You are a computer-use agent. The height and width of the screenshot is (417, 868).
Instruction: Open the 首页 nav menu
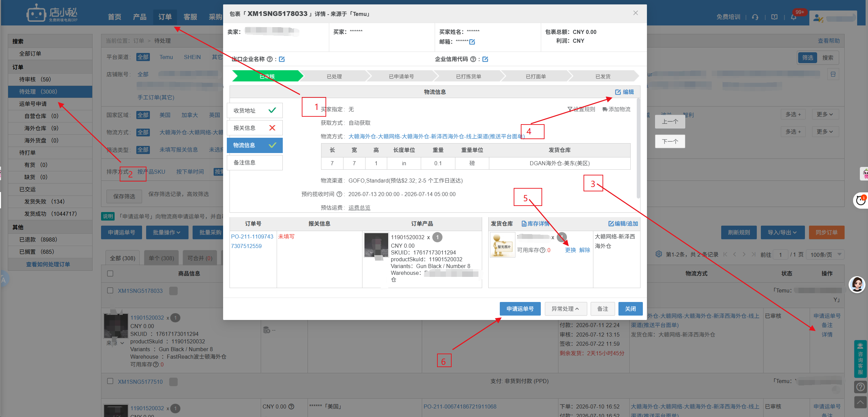coord(115,17)
